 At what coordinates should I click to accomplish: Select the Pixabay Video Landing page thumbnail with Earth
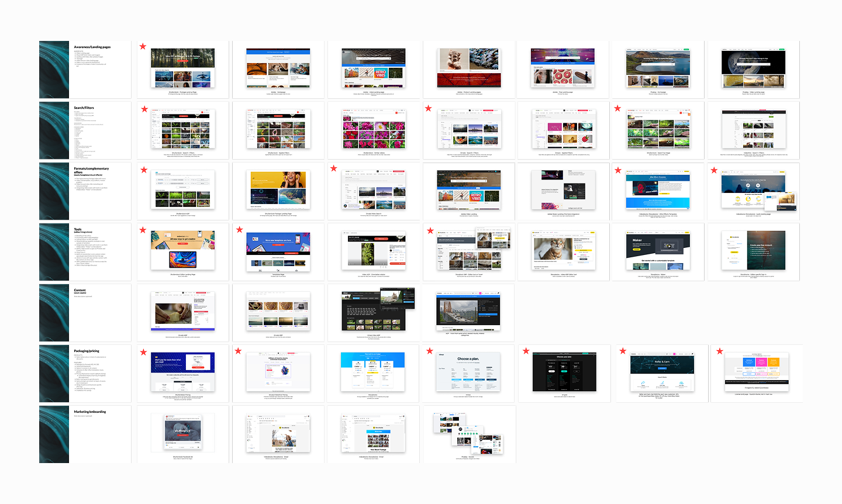753,68
